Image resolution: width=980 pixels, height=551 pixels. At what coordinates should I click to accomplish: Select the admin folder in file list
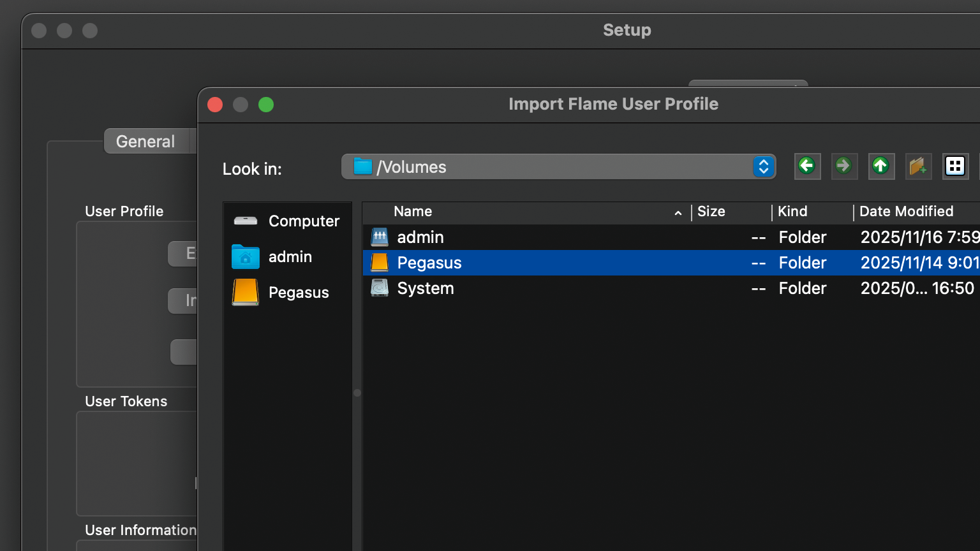[420, 237]
